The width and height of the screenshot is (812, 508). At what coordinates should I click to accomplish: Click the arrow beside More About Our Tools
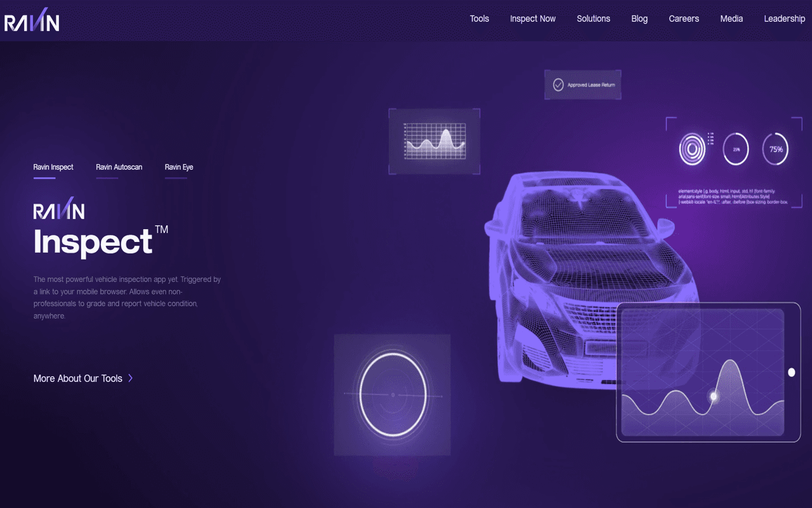(x=131, y=378)
